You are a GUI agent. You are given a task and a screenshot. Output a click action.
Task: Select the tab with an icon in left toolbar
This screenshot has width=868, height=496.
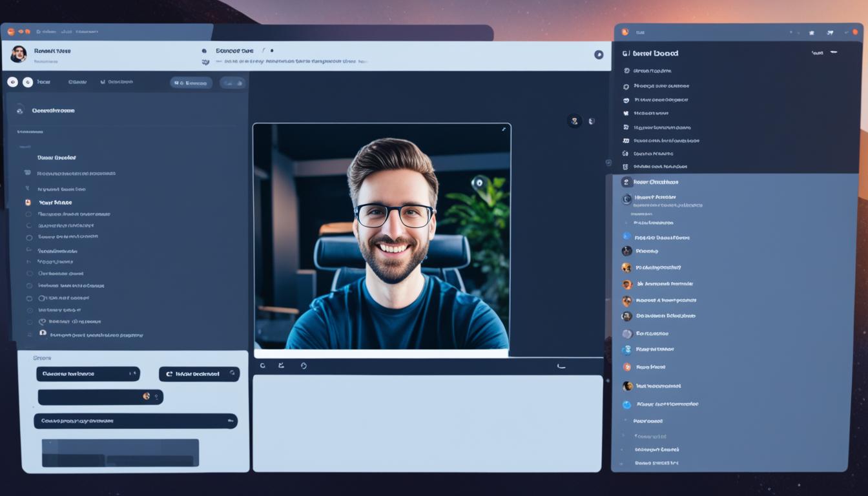click(x=116, y=82)
